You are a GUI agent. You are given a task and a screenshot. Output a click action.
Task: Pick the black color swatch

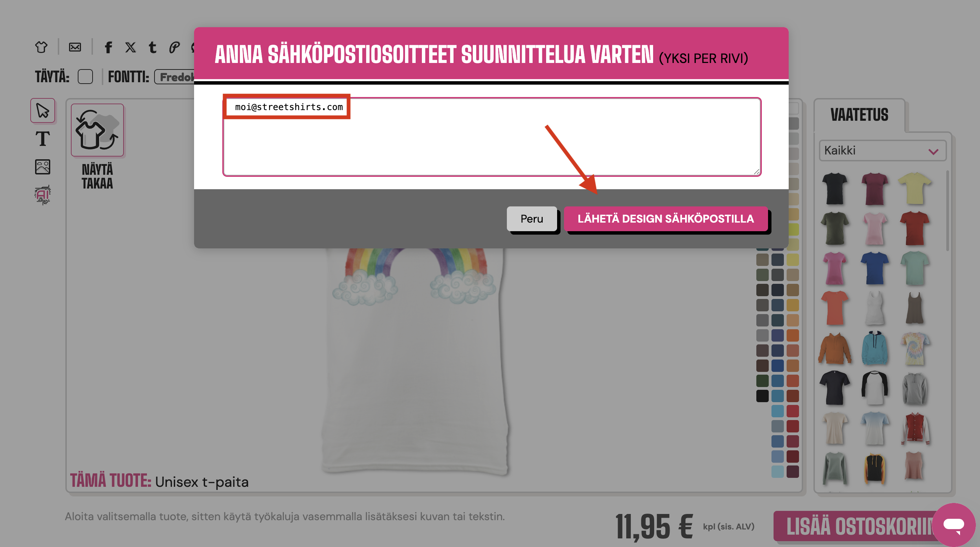762,396
